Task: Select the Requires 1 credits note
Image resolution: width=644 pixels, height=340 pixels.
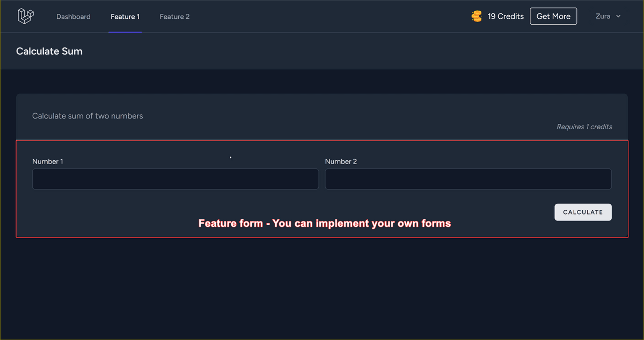Action: 584,127
